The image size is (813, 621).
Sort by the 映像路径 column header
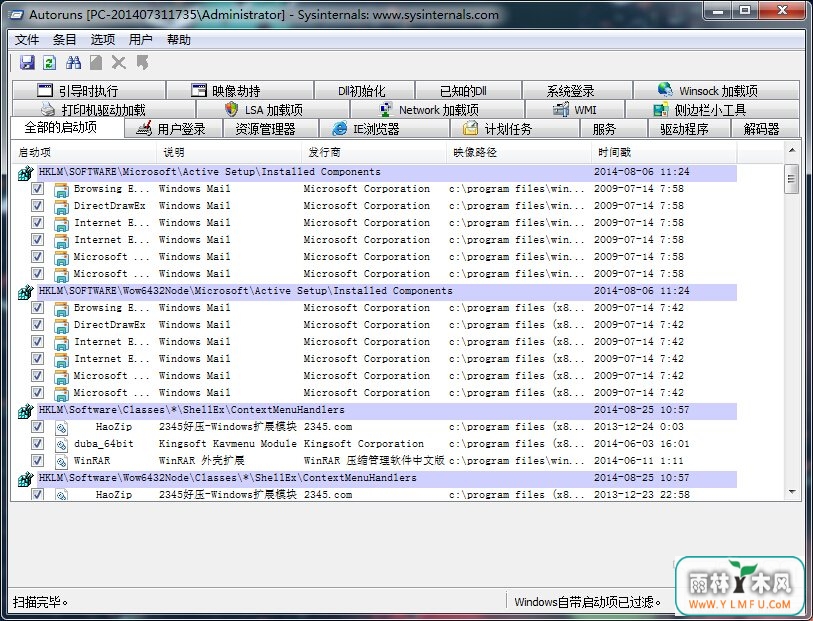tap(519, 152)
